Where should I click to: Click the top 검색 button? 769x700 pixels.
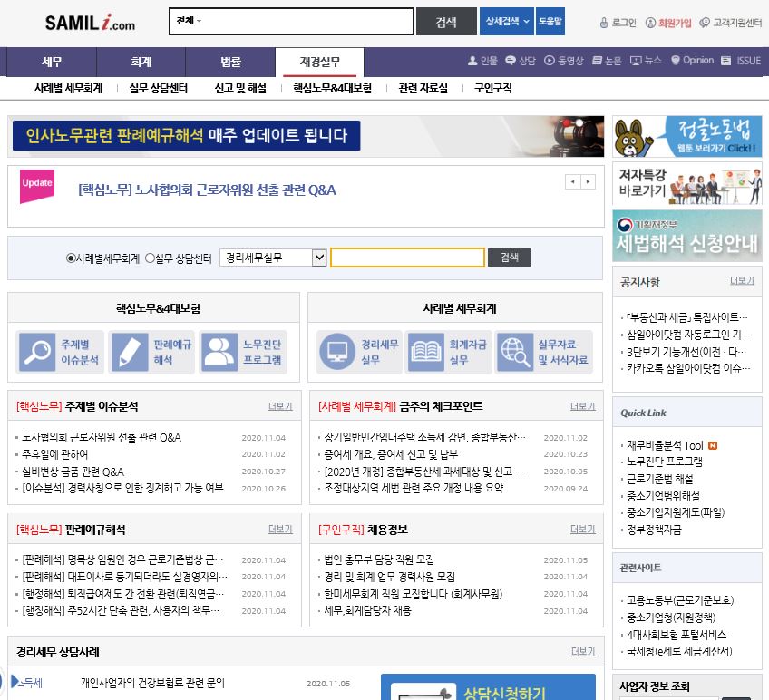pos(446,22)
